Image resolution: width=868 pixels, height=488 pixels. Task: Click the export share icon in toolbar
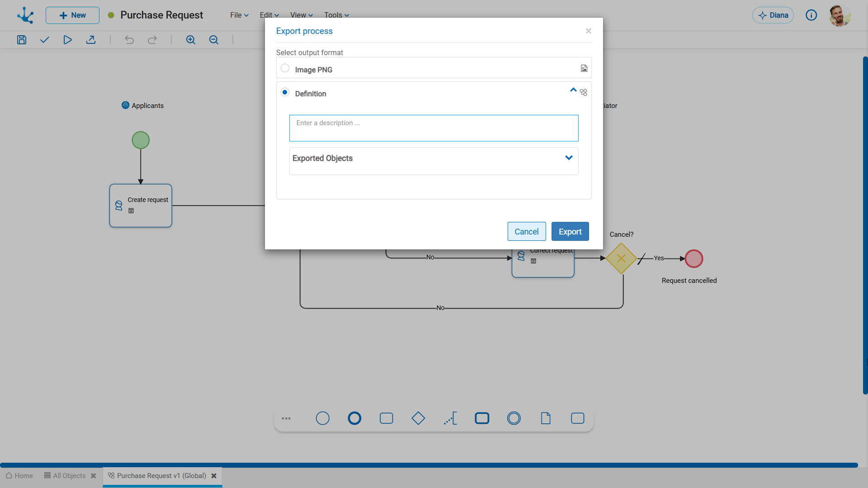(x=91, y=40)
